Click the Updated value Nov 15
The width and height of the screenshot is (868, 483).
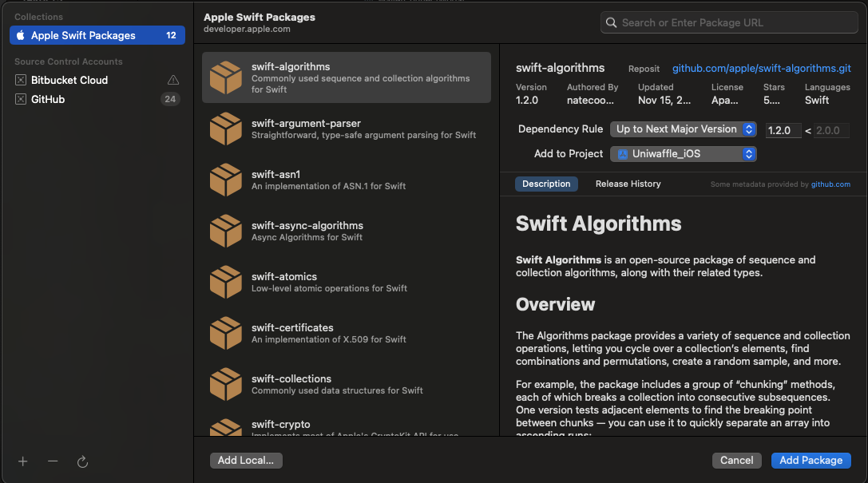tap(664, 100)
